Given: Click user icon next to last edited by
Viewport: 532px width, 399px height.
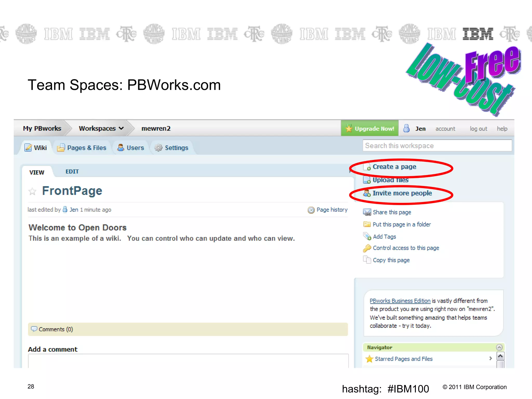Looking at the screenshot, I should tap(65, 209).
